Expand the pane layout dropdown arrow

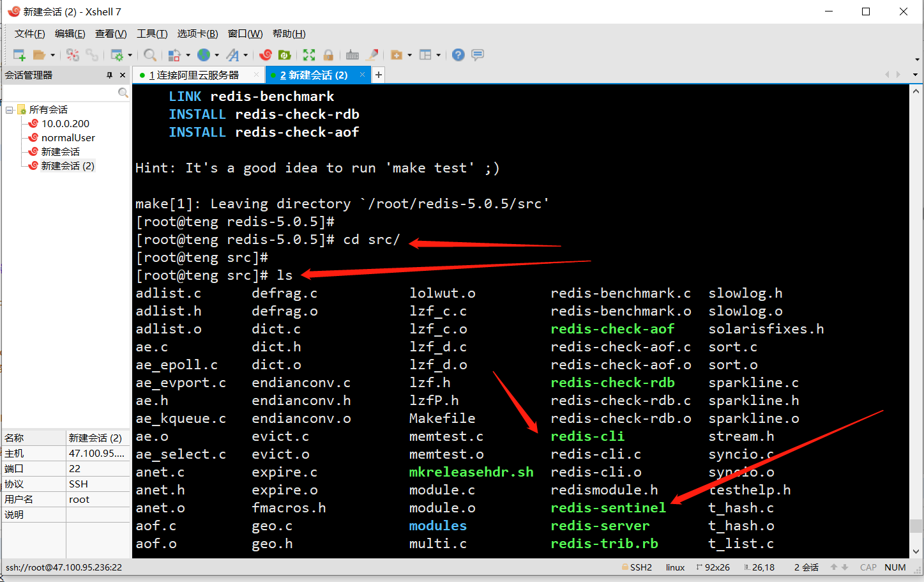tap(438, 55)
